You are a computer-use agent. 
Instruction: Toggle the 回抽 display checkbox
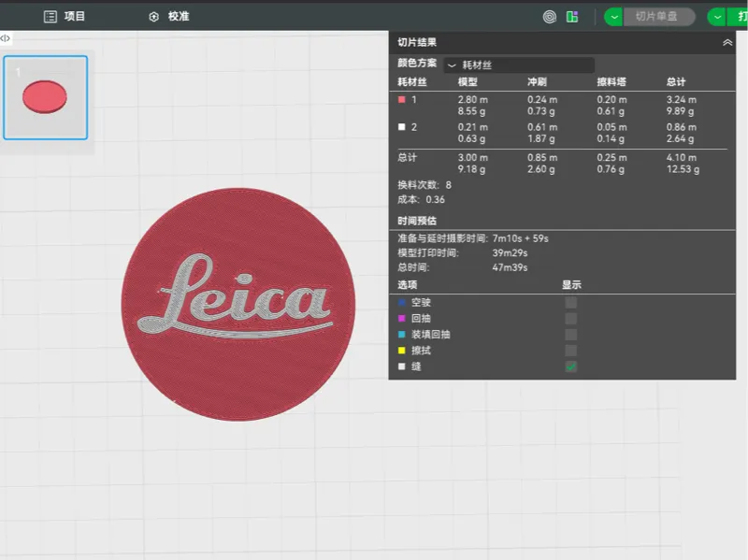point(570,318)
